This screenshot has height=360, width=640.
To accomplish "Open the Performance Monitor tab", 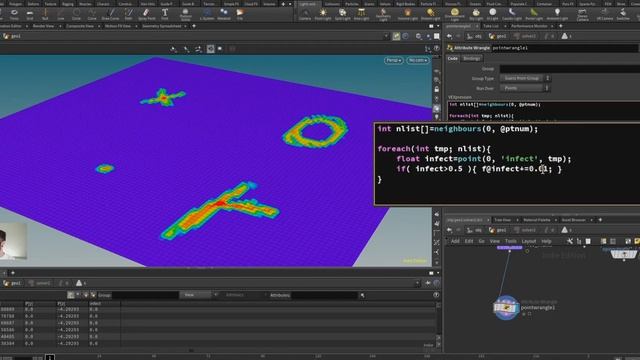I will (529, 26).
